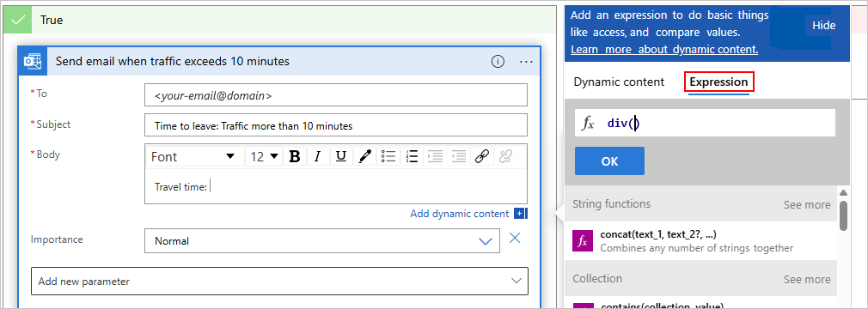Open info icon for the send email action
Image resolution: width=868 pixels, height=309 pixels.
coord(498,61)
